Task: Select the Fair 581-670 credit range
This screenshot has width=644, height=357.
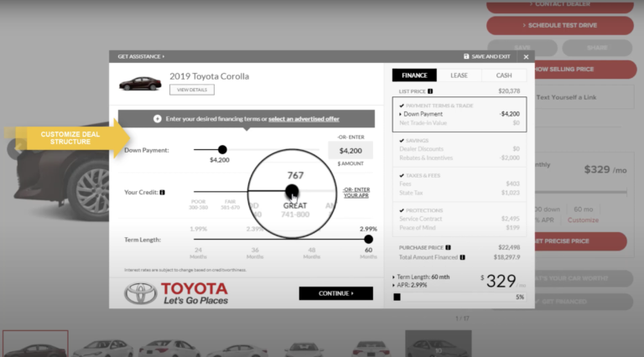Action: click(230, 204)
